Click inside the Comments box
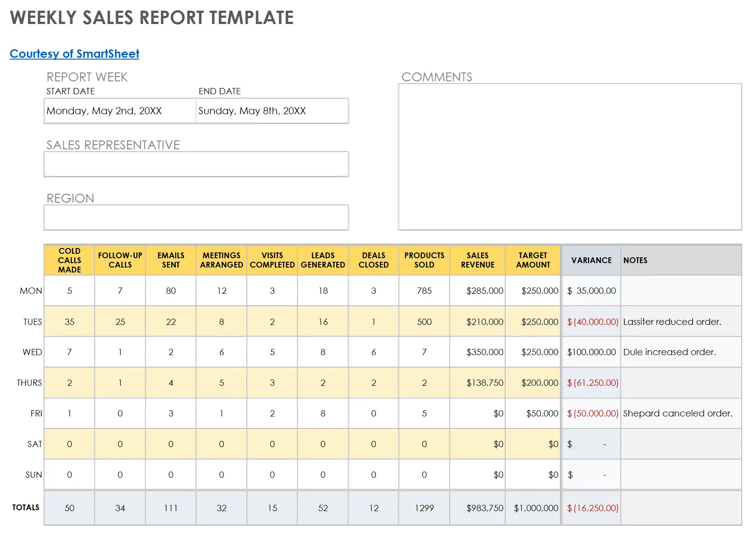 pos(570,156)
